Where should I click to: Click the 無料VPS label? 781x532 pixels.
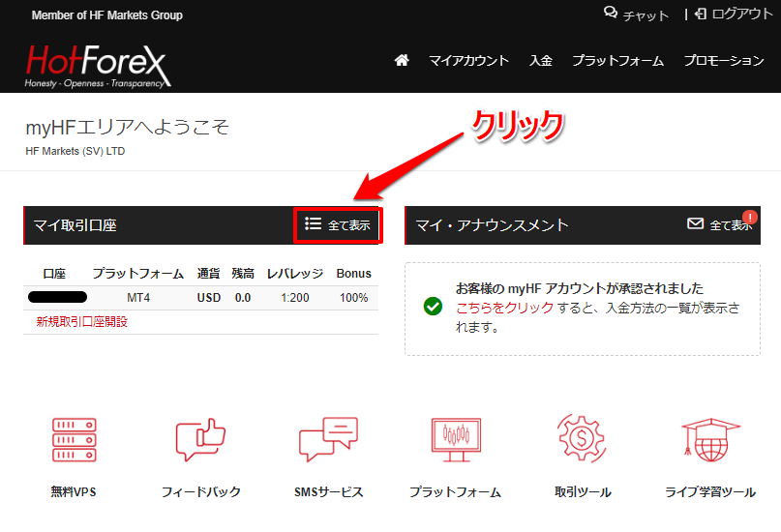tap(74, 492)
